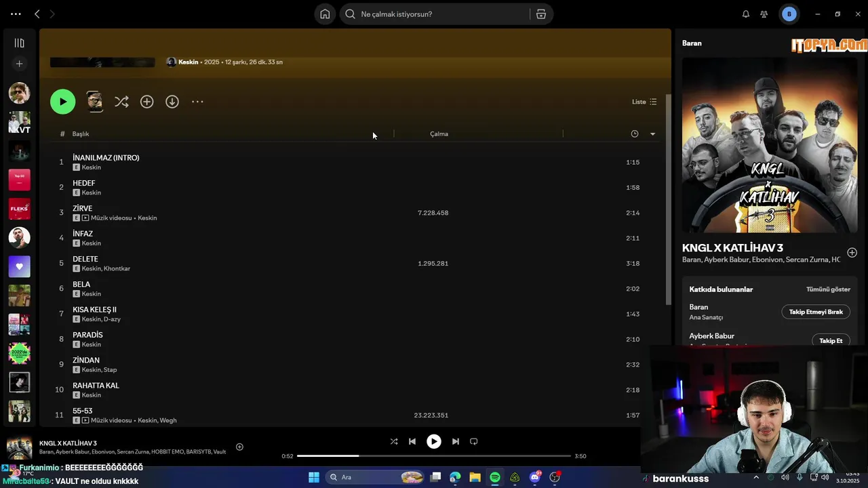Open artist 'Stap' link
The image size is (868, 488).
coord(110,370)
